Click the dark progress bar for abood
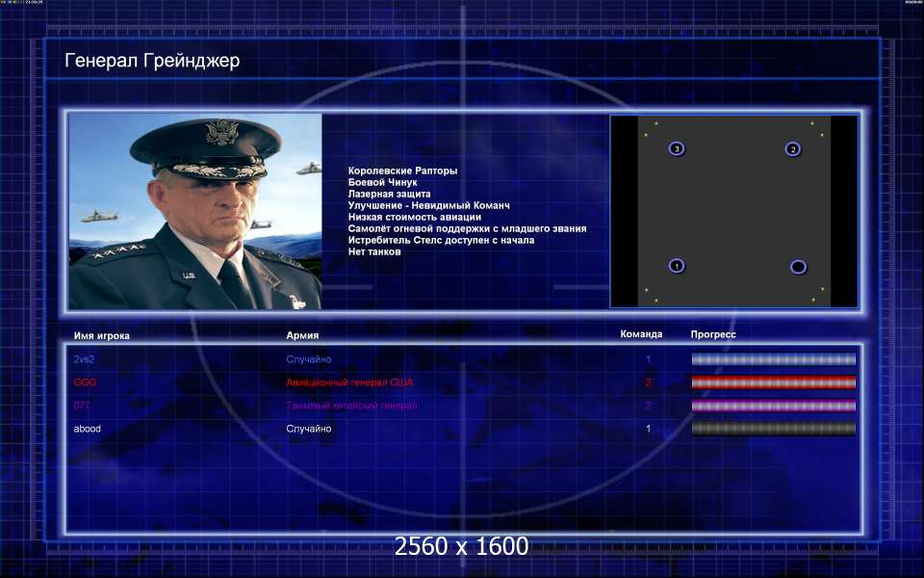The image size is (924, 578). [x=773, y=429]
